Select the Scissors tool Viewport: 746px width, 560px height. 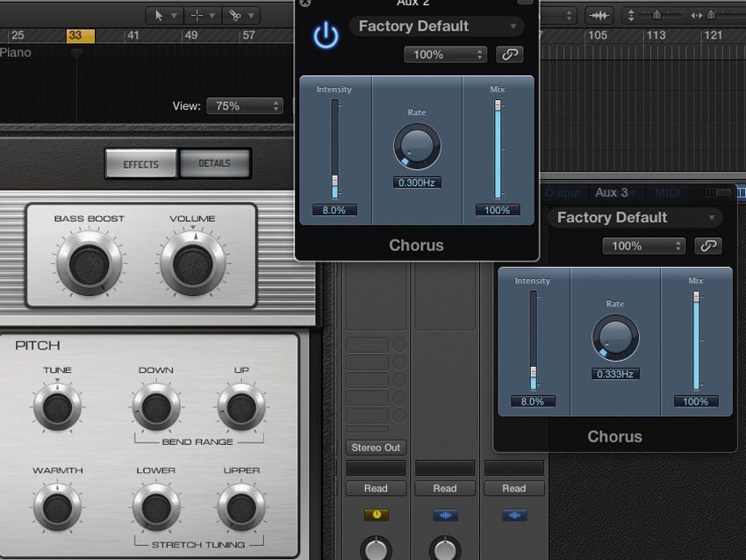pos(235,15)
